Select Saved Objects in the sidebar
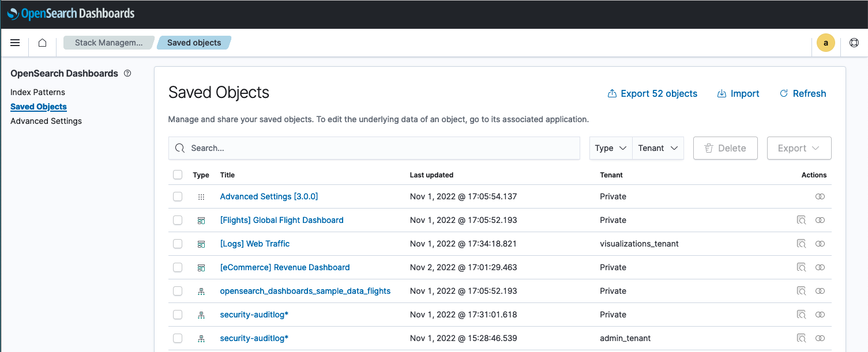This screenshot has height=352, width=868. [39, 107]
